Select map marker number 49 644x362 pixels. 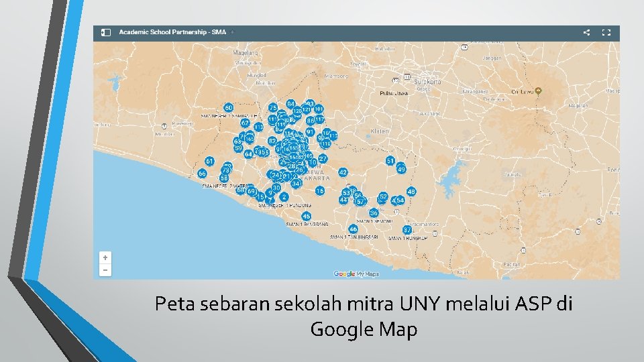[x=401, y=169]
